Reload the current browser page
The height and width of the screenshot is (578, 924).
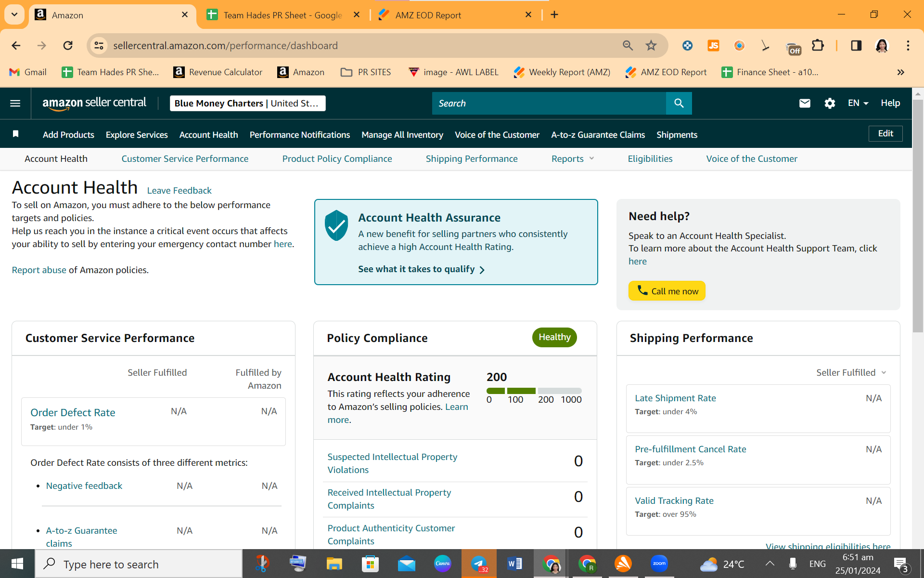[x=68, y=46]
